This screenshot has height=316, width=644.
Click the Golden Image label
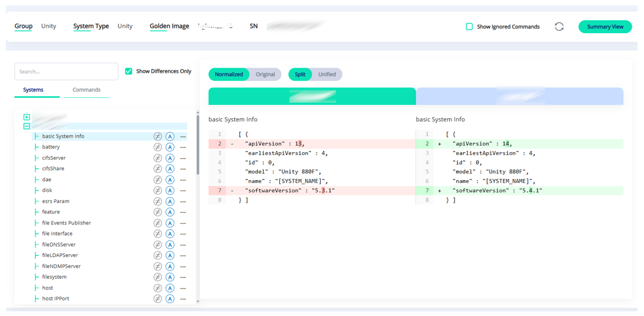pos(169,26)
